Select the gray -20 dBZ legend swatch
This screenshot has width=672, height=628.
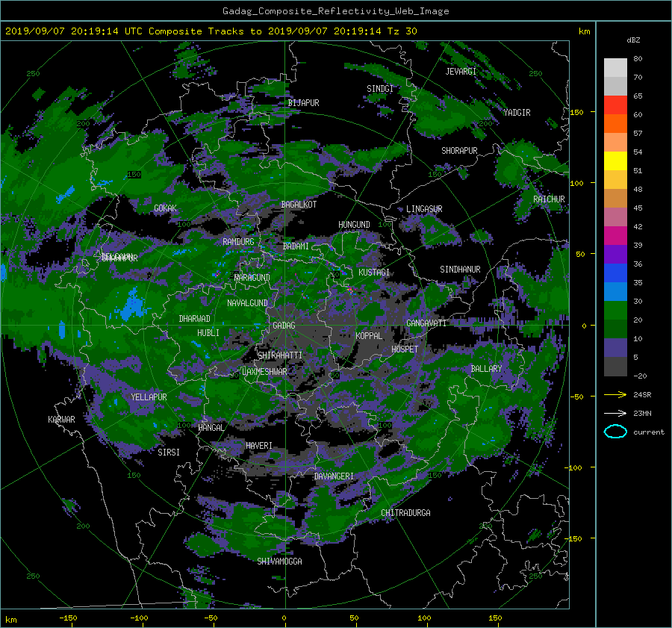(615, 366)
